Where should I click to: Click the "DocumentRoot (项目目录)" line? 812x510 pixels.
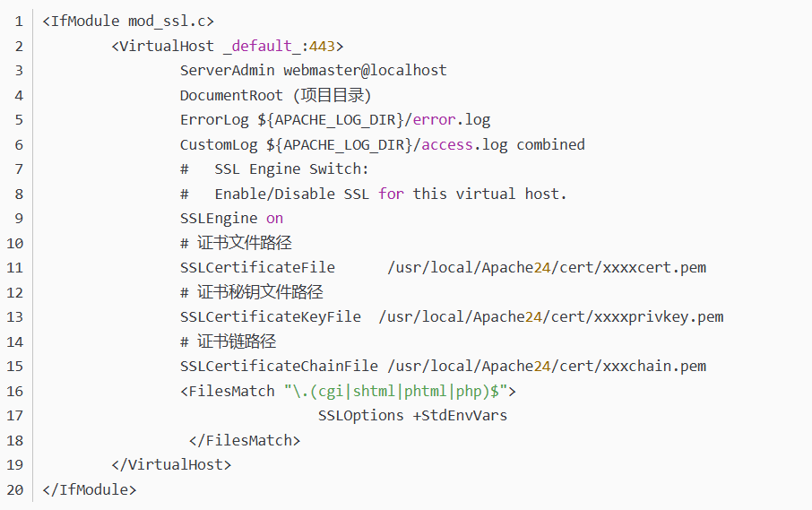point(275,95)
